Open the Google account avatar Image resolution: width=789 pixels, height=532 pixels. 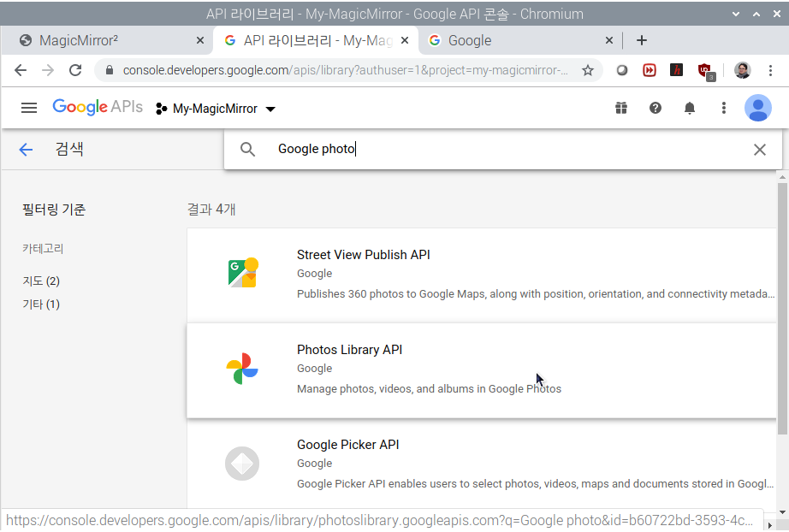coord(758,108)
